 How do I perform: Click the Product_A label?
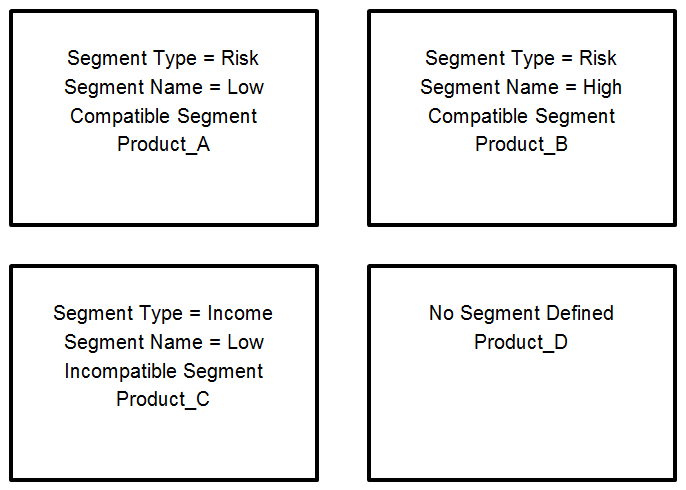[163, 144]
